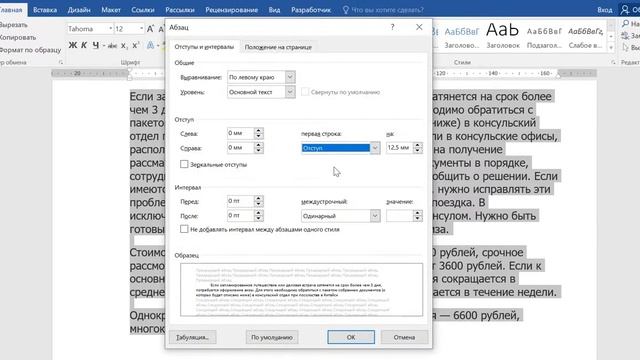This screenshot has width=640, height=360.
Task: Decrease spacing after (После) value
Action: [x=258, y=218]
